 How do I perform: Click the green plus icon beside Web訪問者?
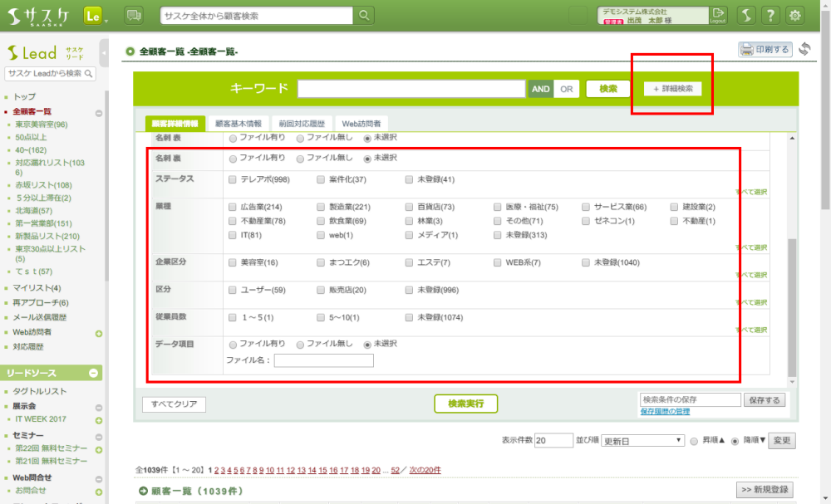(99, 334)
